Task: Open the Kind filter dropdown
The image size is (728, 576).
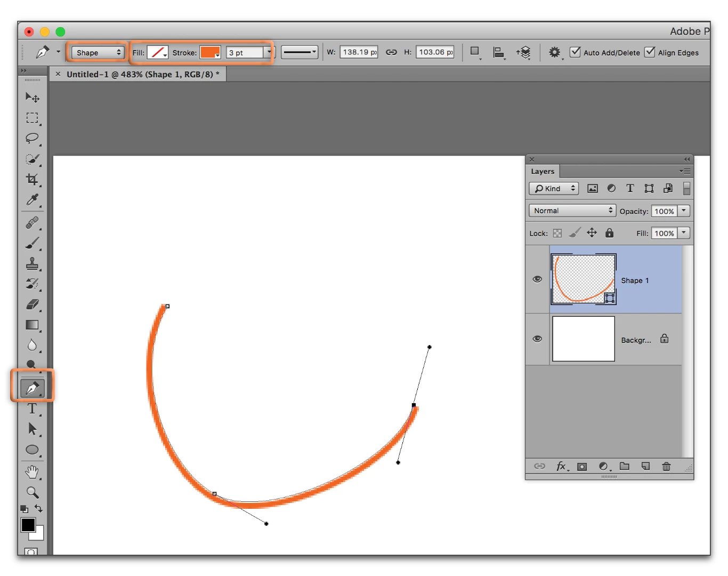Action: tap(554, 188)
